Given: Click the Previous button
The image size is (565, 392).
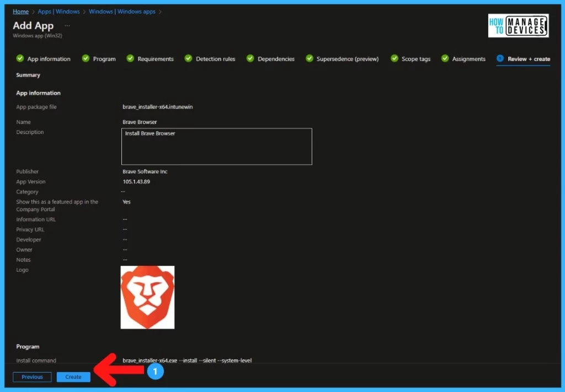Looking at the screenshot, I should pos(32,377).
